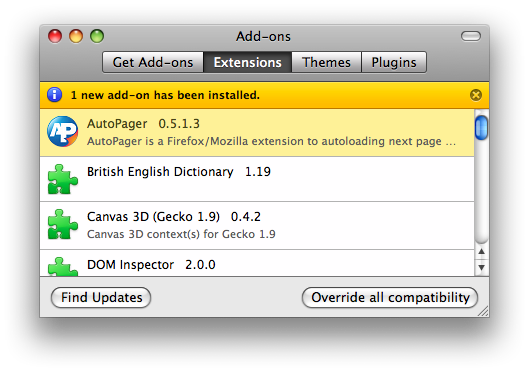The height and width of the screenshot is (372, 529).
Task: Open the Plugins tab
Action: pos(394,62)
